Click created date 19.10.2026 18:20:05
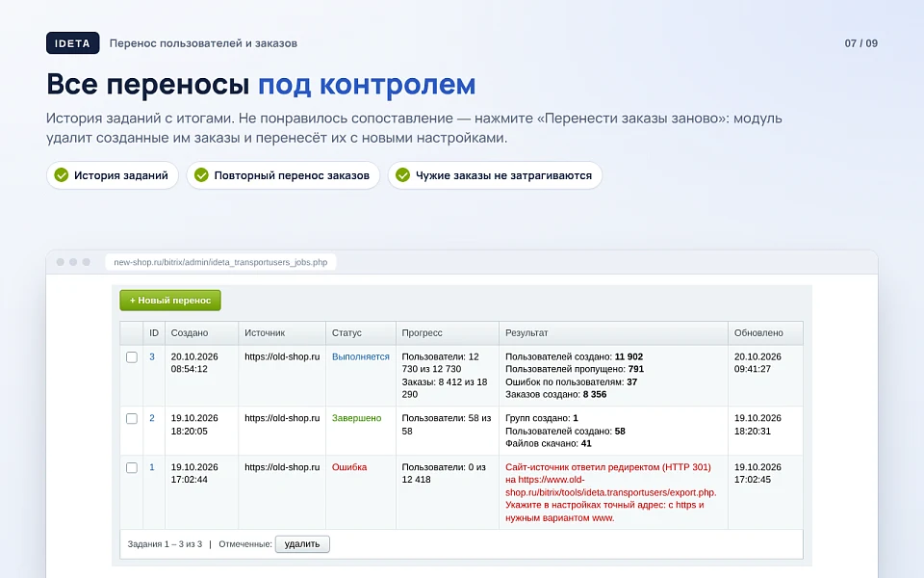This screenshot has width=924, height=578. [x=194, y=425]
